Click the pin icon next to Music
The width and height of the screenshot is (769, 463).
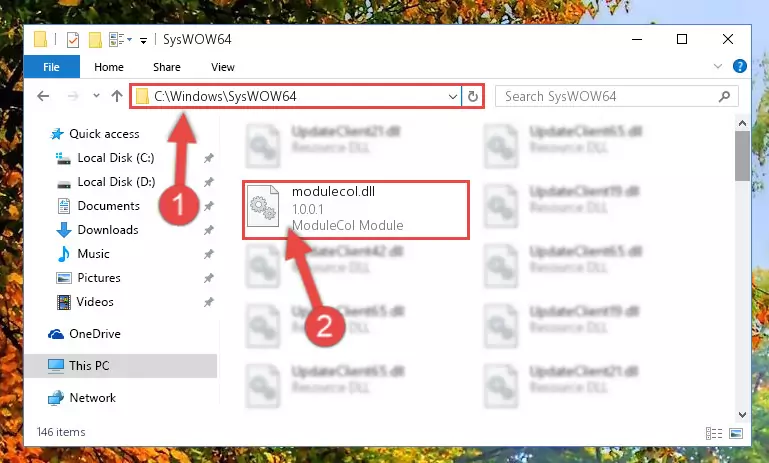[x=209, y=254]
